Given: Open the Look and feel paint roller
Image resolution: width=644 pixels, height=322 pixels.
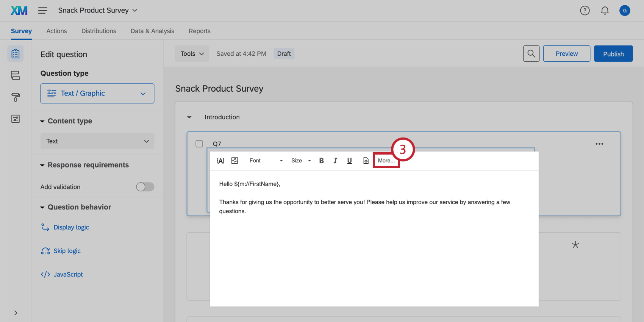Looking at the screenshot, I should click(16, 97).
